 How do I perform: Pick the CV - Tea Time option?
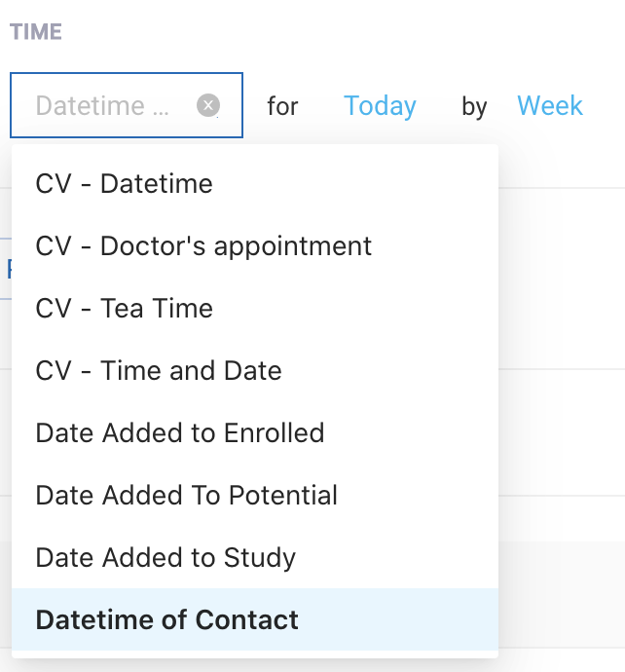[124, 308]
